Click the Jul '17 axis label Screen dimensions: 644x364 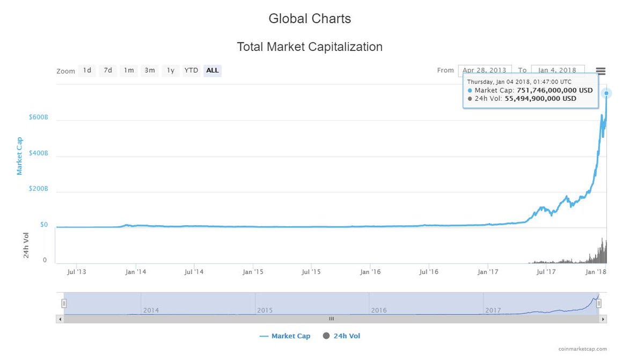click(546, 272)
